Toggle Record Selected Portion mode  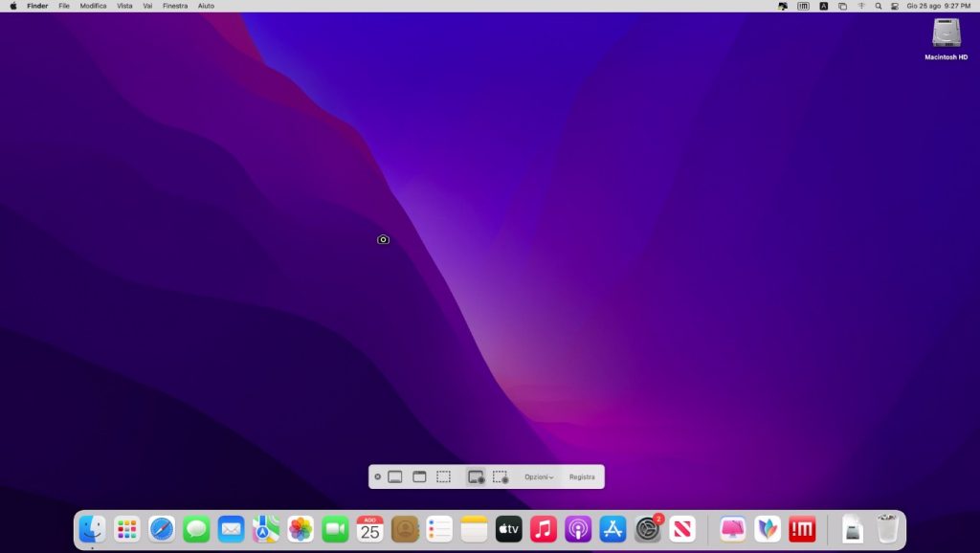coord(500,476)
